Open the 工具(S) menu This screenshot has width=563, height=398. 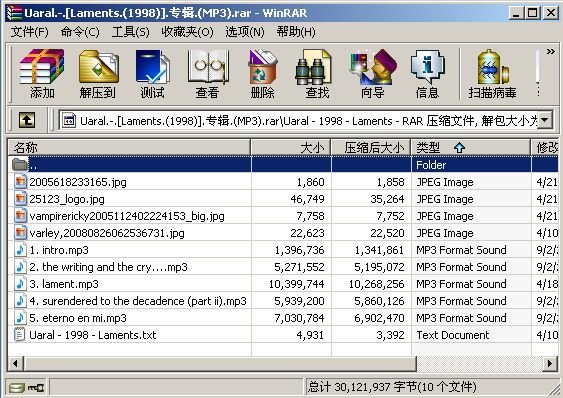coord(130,32)
